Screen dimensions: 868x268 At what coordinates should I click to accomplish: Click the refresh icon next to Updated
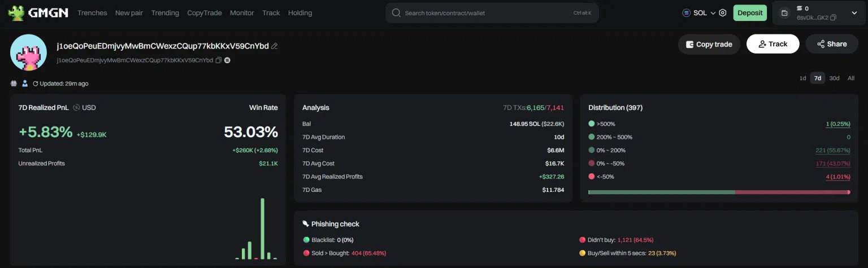(36, 84)
